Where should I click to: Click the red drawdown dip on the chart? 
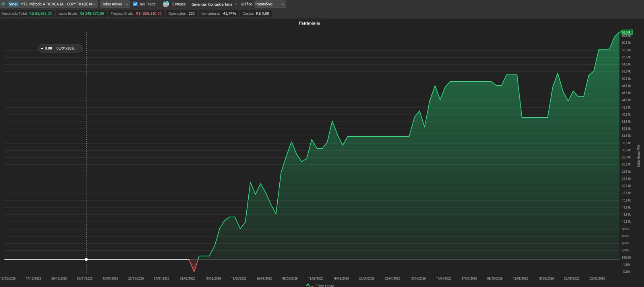(x=194, y=266)
